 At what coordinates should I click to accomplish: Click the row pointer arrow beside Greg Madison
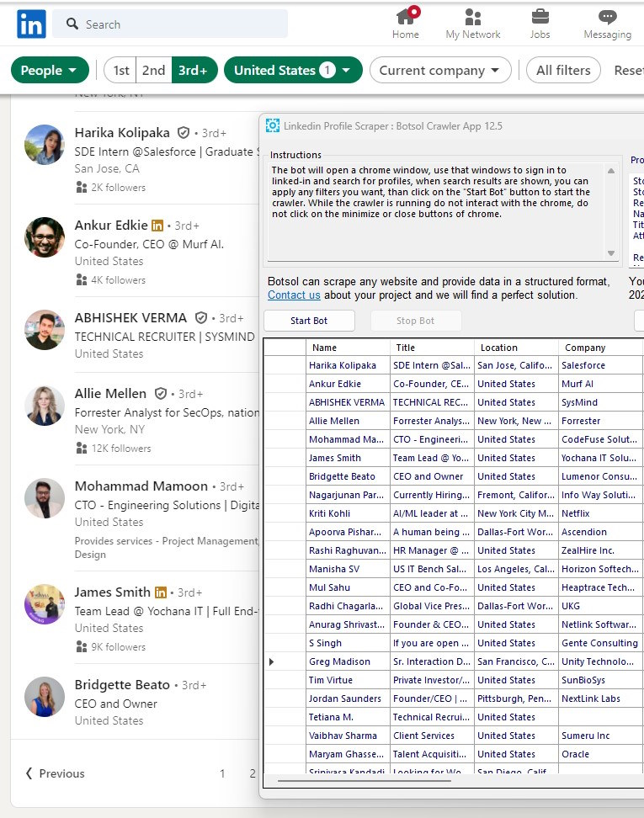click(271, 661)
